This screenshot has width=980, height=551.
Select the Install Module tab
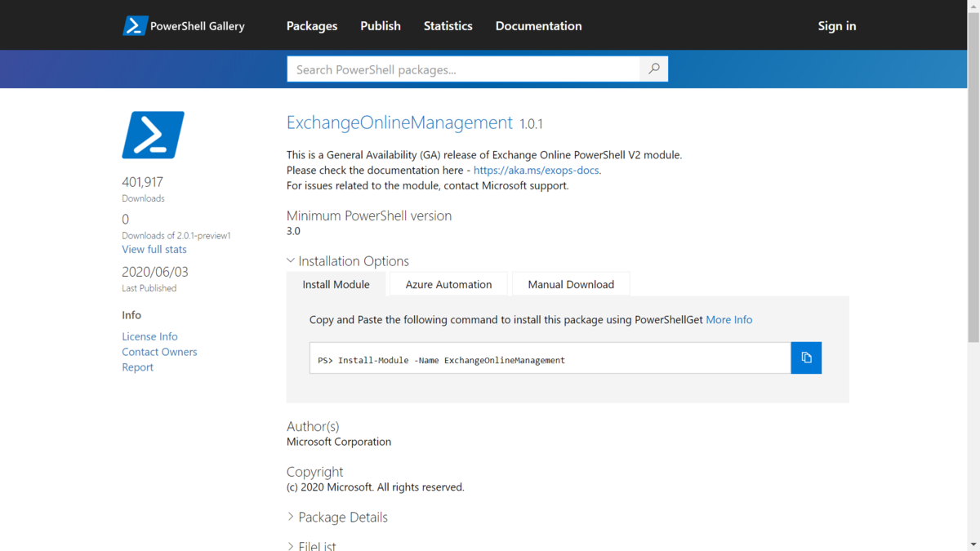pyautogui.click(x=336, y=284)
